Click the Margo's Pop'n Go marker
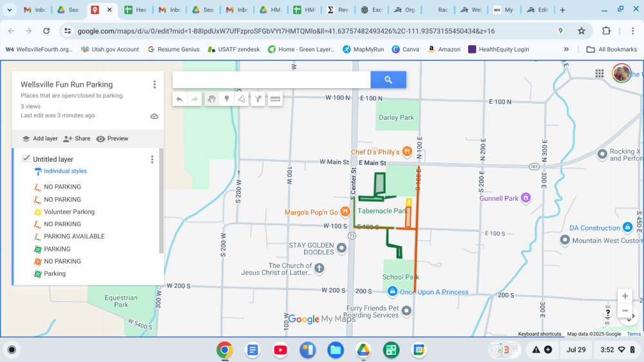The width and height of the screenshot is (644, 362). pyautogui.click(x=345, y=212)
